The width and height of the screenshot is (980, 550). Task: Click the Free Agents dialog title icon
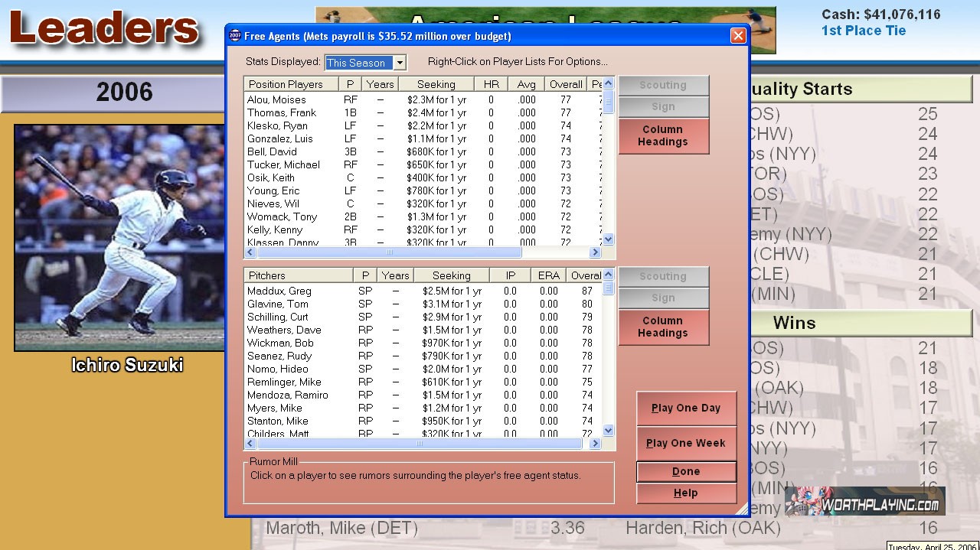(235, 36)
